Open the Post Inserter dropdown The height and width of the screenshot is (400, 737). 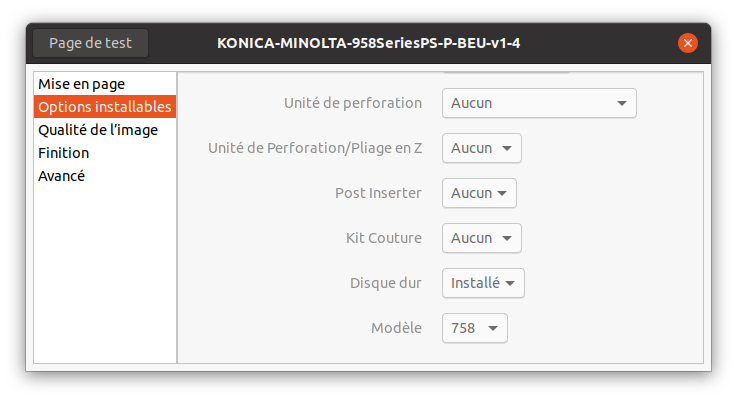click(x=479, y=193)
